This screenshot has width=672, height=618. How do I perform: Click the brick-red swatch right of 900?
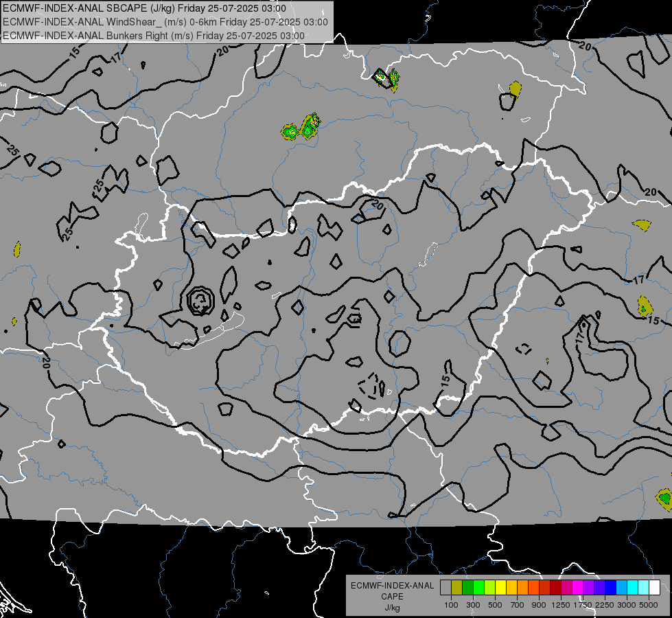(x=545, y=588)
